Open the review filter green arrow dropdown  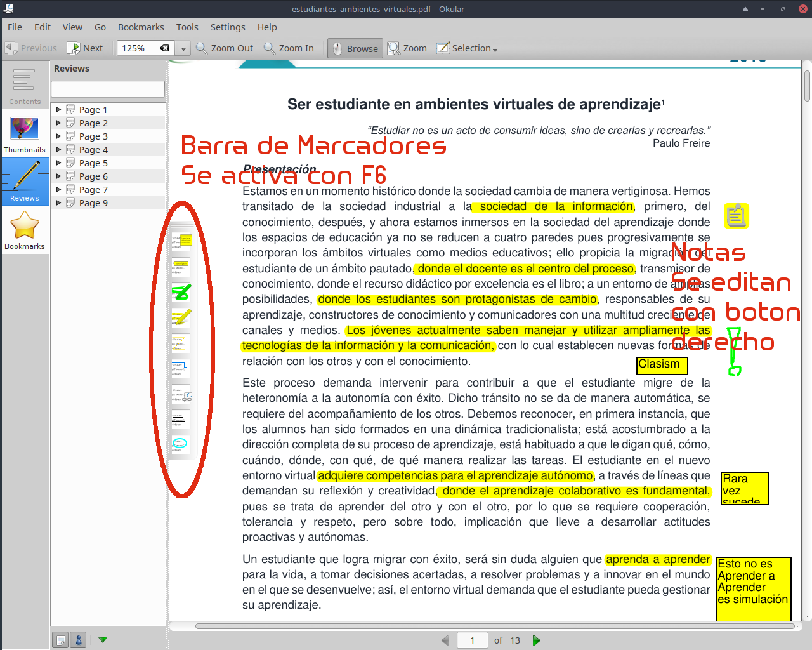[102, 640]
